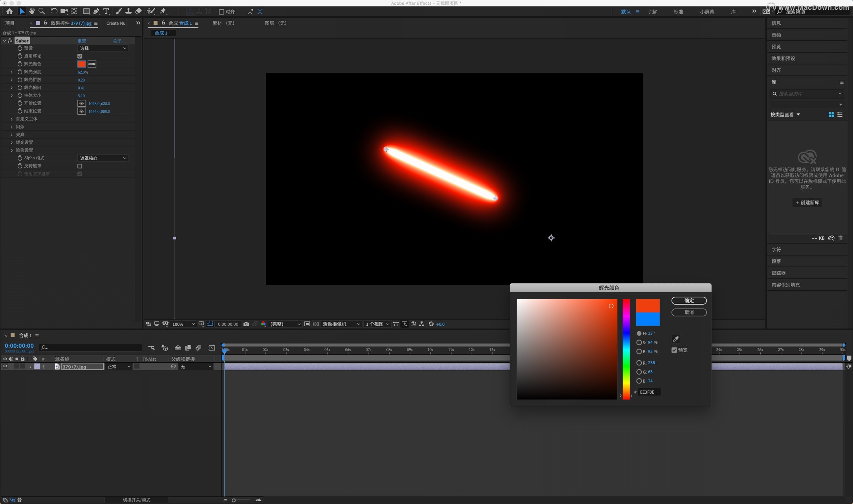
Task: Open the 预设 dropdown in Saber
Action: coord(103,48)
